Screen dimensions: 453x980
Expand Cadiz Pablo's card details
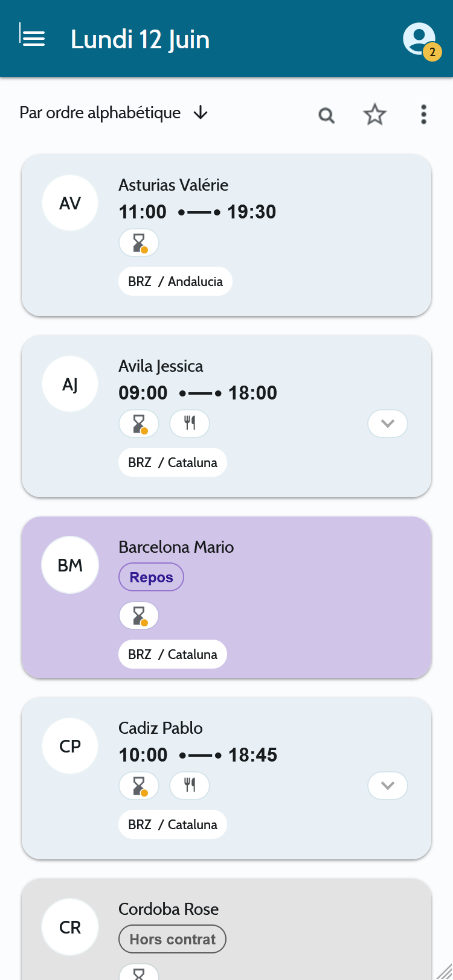click(x=388, y=786)
